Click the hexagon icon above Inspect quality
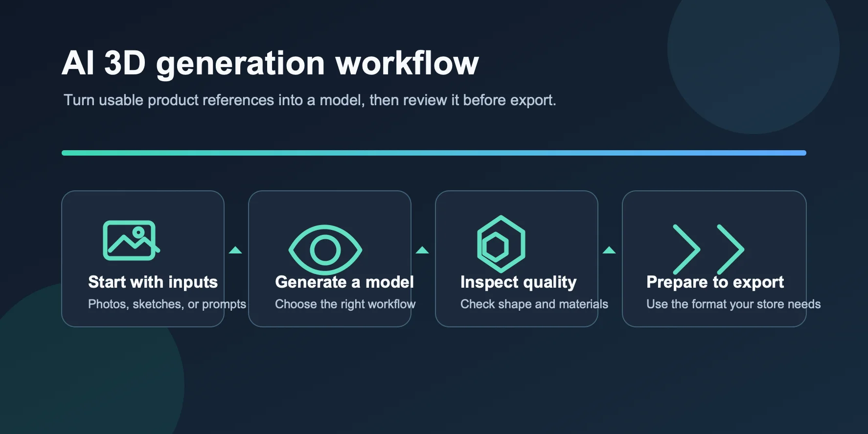The image size is (868, 434). point(501,244)
